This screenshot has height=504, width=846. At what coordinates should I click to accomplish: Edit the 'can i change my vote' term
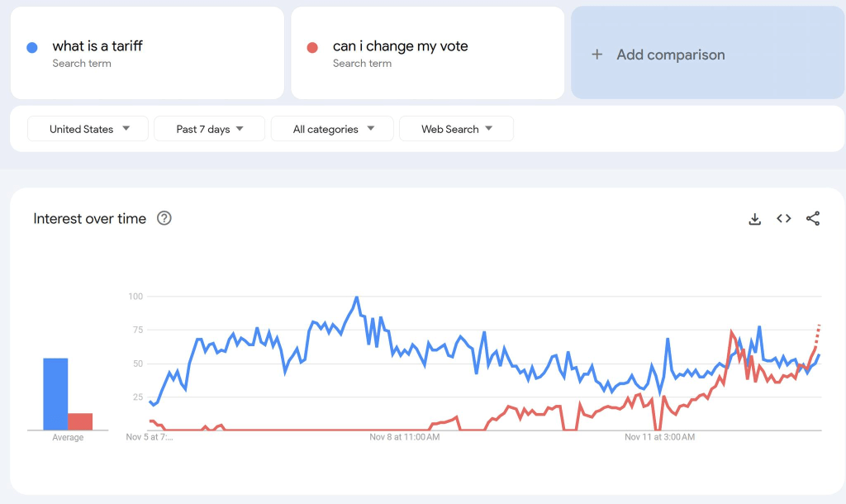point(400,46)
